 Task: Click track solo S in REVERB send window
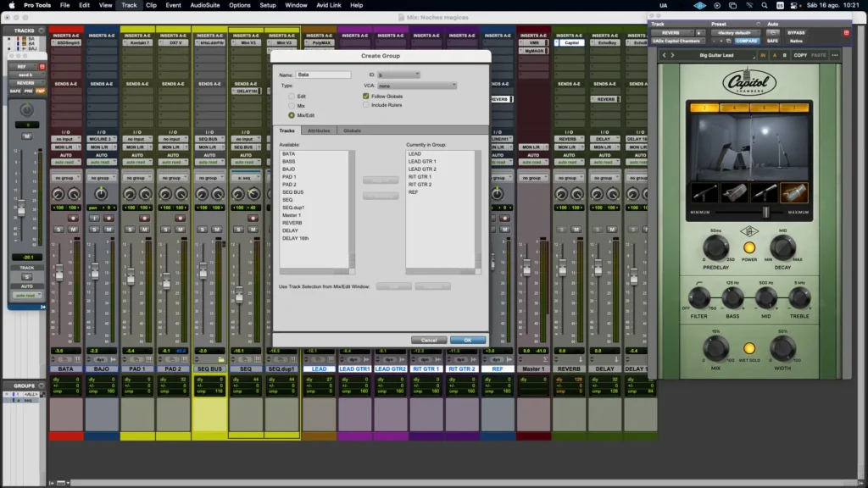pyautogui.click(x=26, y=277)
